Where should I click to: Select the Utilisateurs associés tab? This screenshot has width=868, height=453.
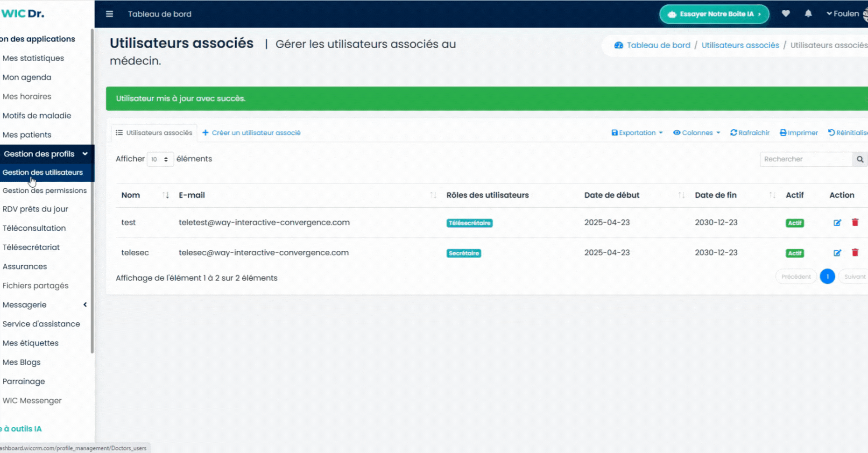click(x=154, y=133)
